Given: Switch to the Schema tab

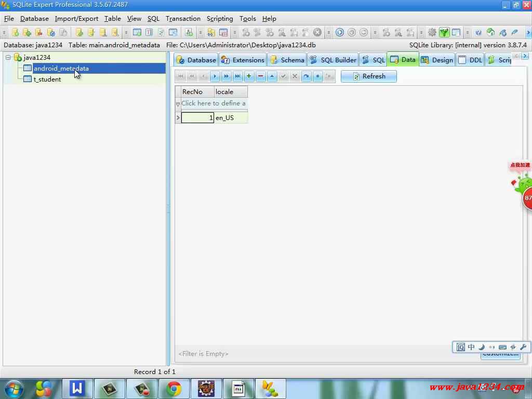Looking at the screenshot, I should (287, 60).
